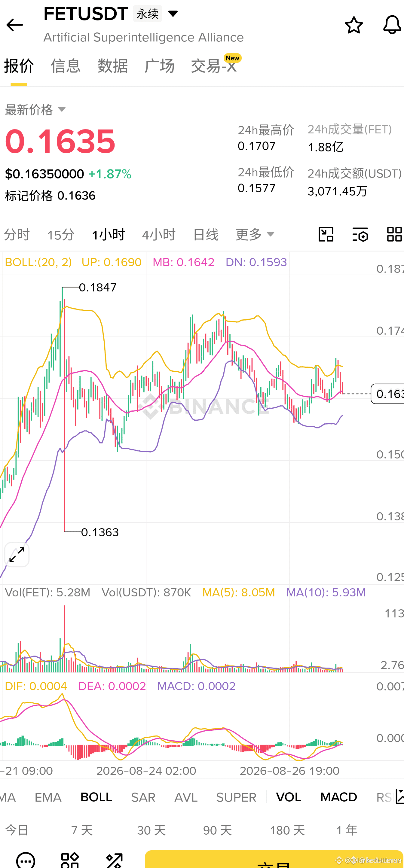The height and width of the screenshot is (868, 404).
Task: Open the chart drawing tools icon
Action: pyautogui.click(x=326, y=234)
